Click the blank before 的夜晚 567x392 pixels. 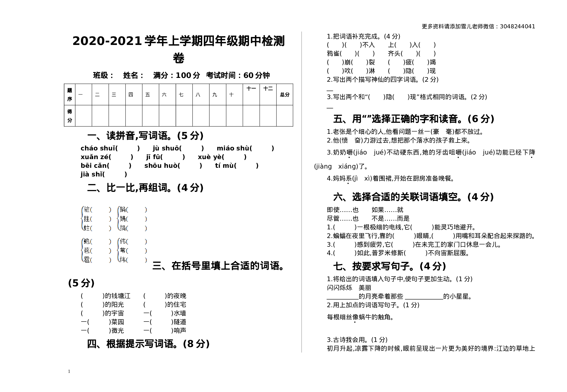[155, 296]
